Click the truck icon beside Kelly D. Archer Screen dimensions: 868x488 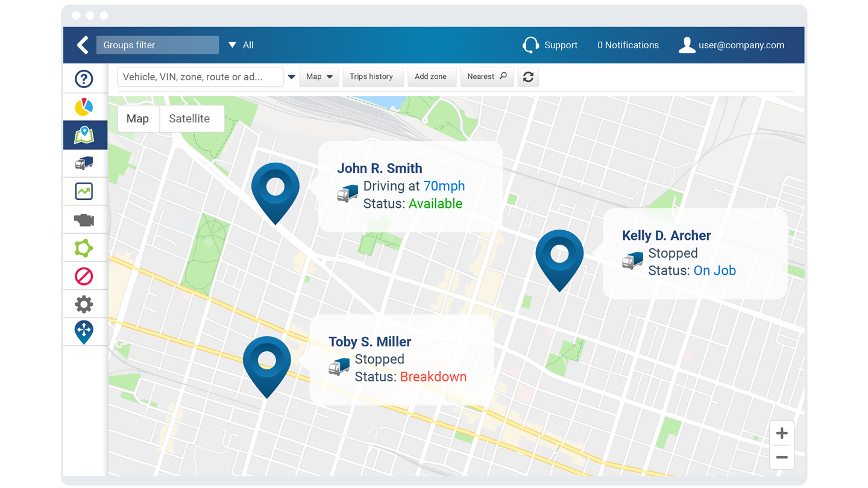[632, 261]
